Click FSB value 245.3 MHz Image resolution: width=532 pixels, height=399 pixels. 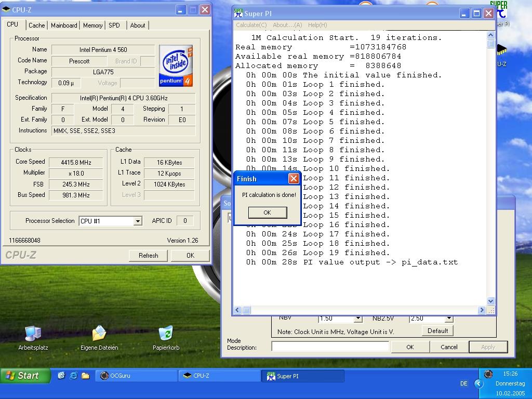point(76,184)
